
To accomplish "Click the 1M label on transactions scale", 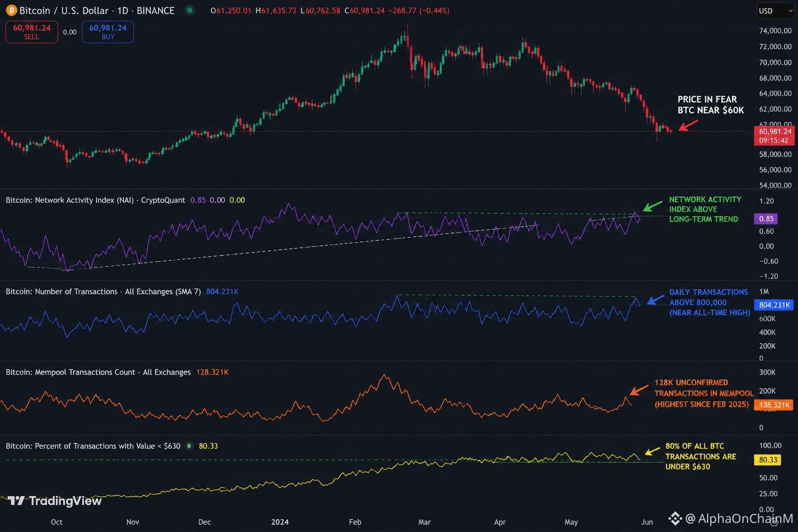I will (764, 291).
